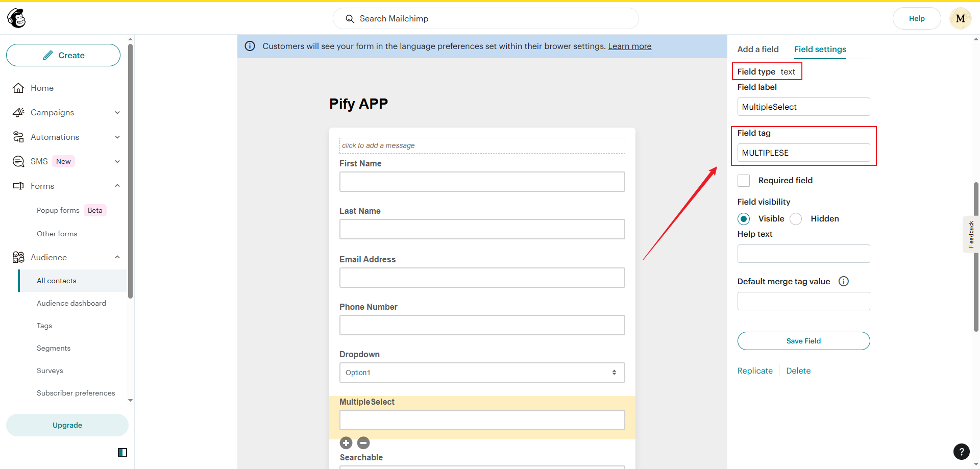This screenshot has width=980, height=469.
Task: Click the Save Field button
Action: (x=804, y=341)
